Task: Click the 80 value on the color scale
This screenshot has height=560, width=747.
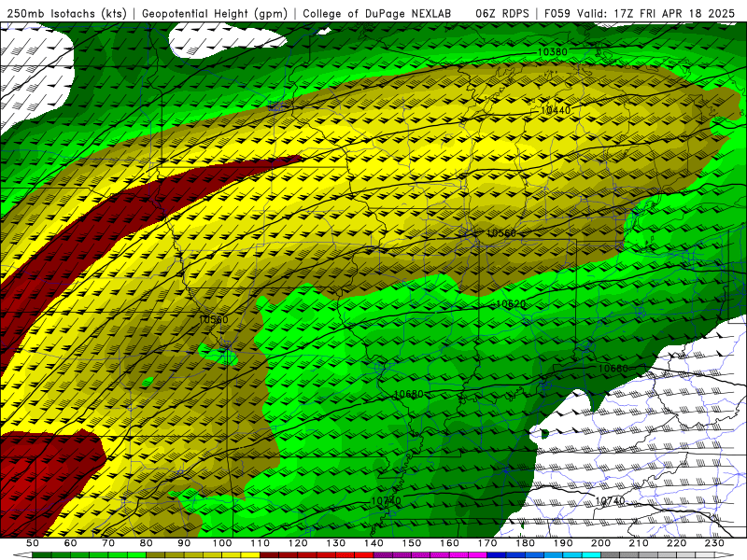Action: [147, 543]
